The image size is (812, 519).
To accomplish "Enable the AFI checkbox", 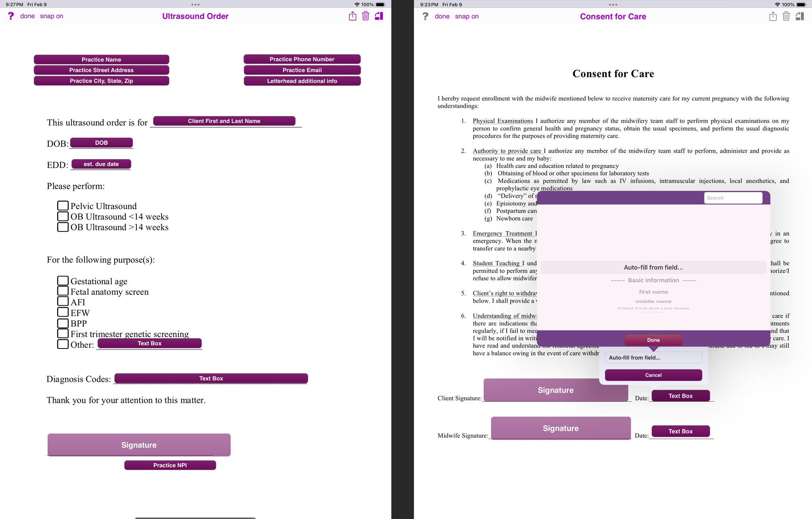I will tap(63, 302).
